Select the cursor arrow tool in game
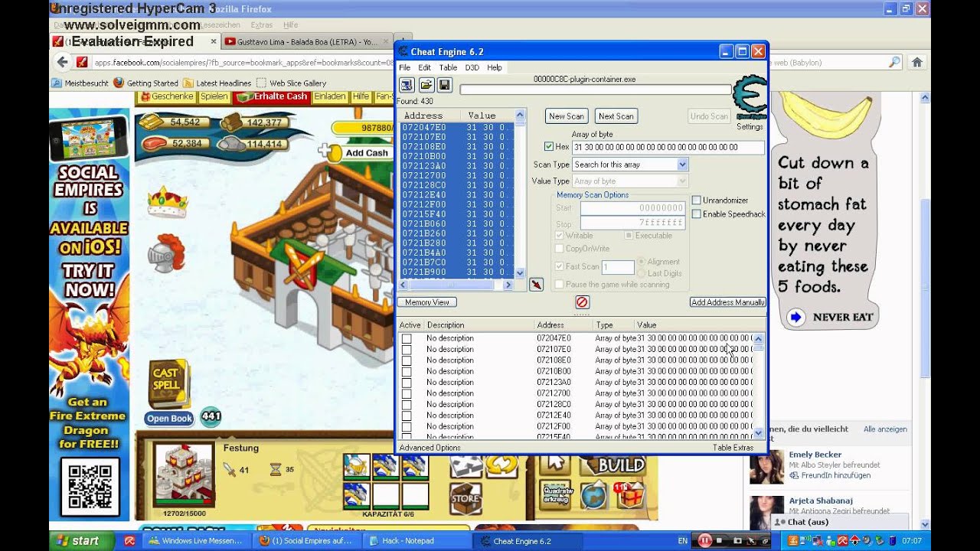This screenshot has width=980, height=551. 555,464
